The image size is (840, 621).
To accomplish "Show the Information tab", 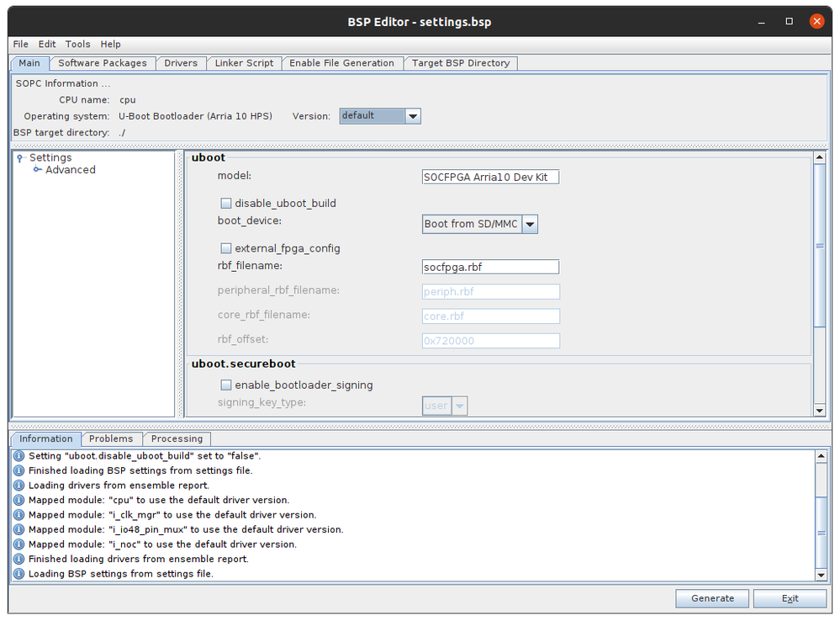I will click(x=46, y=438).
